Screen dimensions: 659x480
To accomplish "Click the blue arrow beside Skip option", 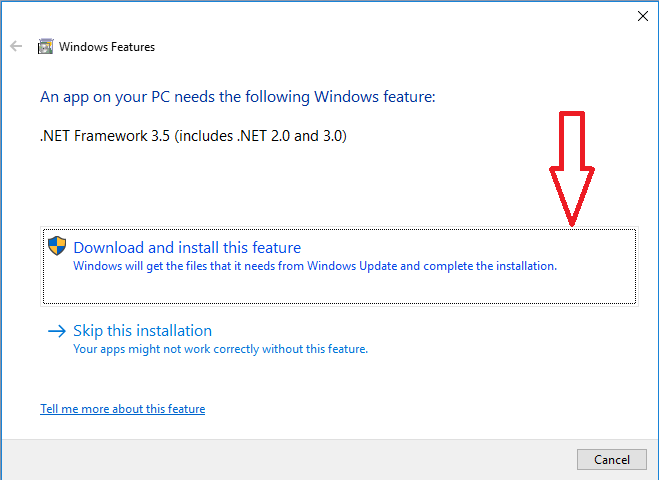I will coord(57,331).
